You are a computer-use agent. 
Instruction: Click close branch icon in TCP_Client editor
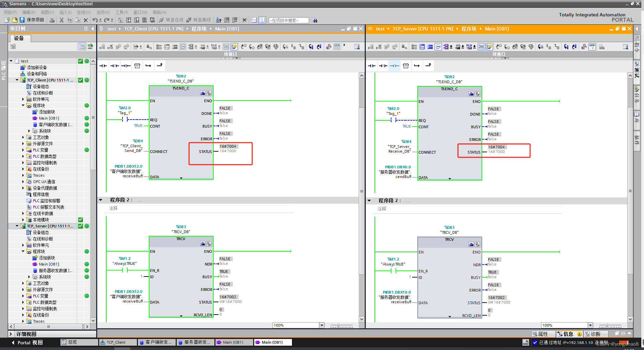160,66
